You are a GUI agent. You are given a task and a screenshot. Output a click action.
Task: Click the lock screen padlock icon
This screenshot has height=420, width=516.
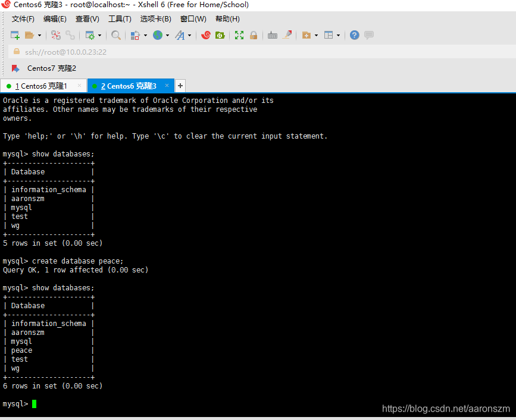254,35
